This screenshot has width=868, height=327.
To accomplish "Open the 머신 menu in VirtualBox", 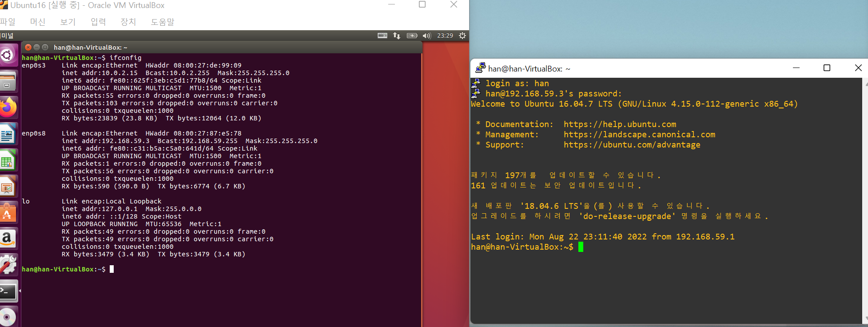I will point(38,22).
